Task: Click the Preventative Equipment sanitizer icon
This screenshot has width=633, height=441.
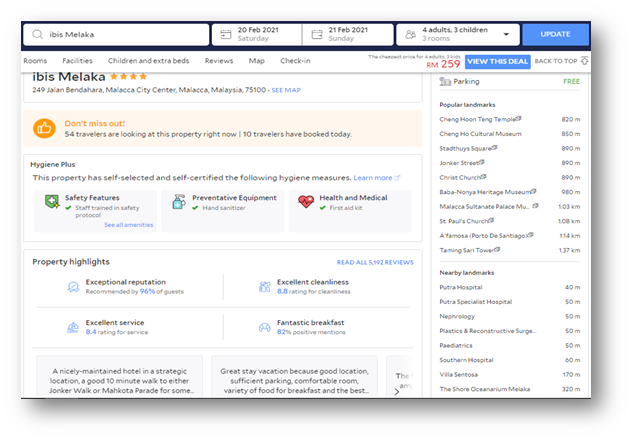Action: pos(179,202)
